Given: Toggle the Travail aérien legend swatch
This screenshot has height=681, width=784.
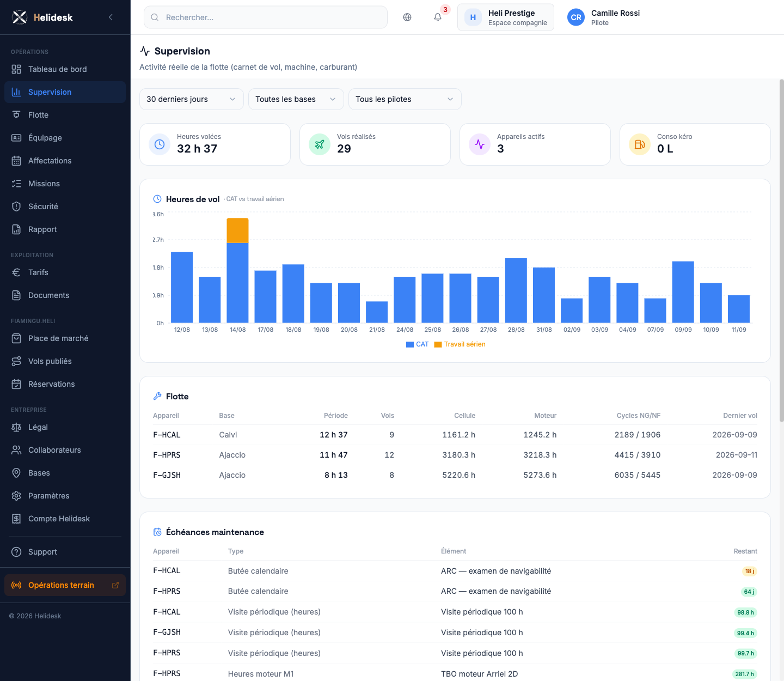Looking at the screenshot, I should (438, 344).
